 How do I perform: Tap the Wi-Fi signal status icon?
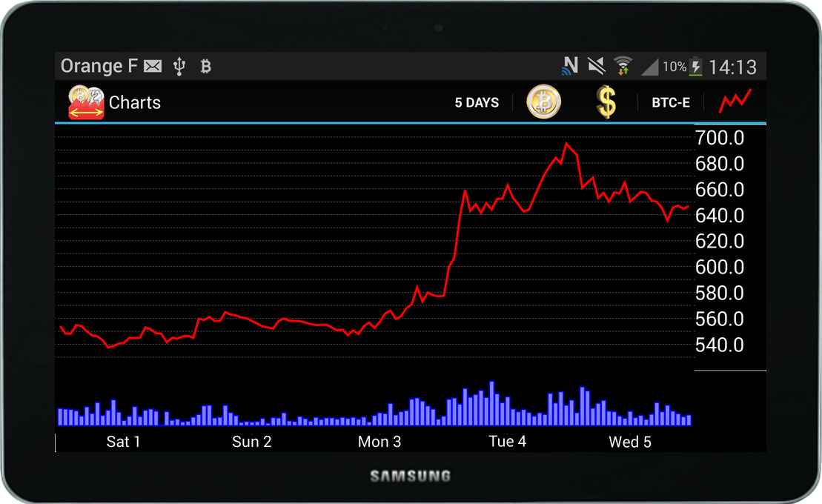click(x=623, y=66)
